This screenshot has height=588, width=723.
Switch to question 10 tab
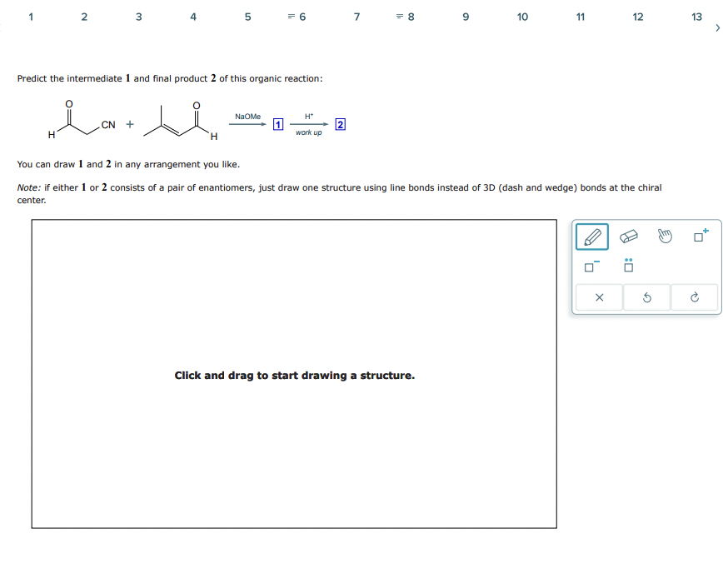coord(522,16)
